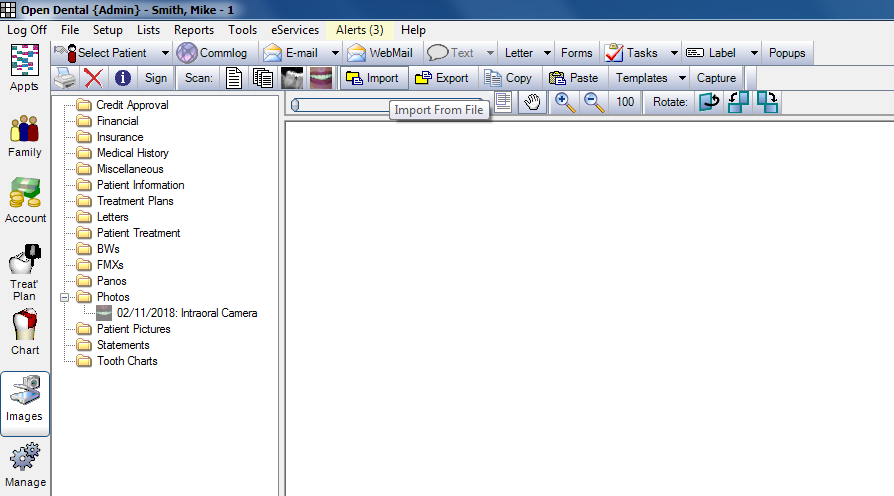Rotate image left icon
Viewport: 894px width, 496px height.
tap(738, 102)
